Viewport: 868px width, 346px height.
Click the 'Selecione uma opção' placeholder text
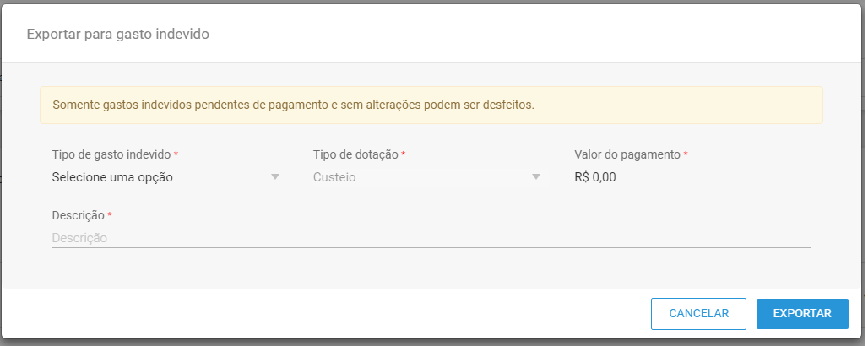pos(112,177)
